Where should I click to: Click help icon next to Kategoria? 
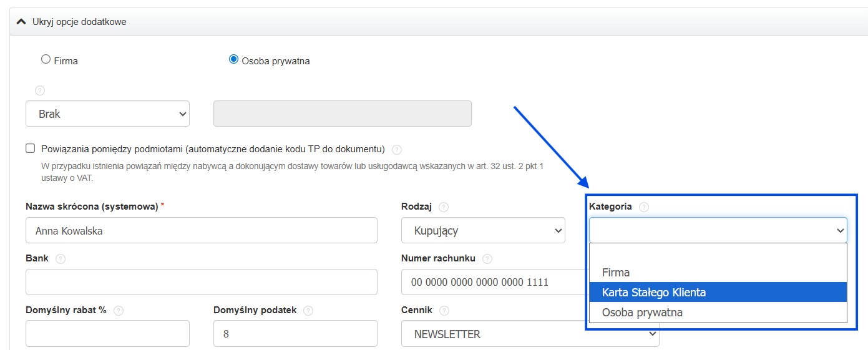[x=644, y=207]
